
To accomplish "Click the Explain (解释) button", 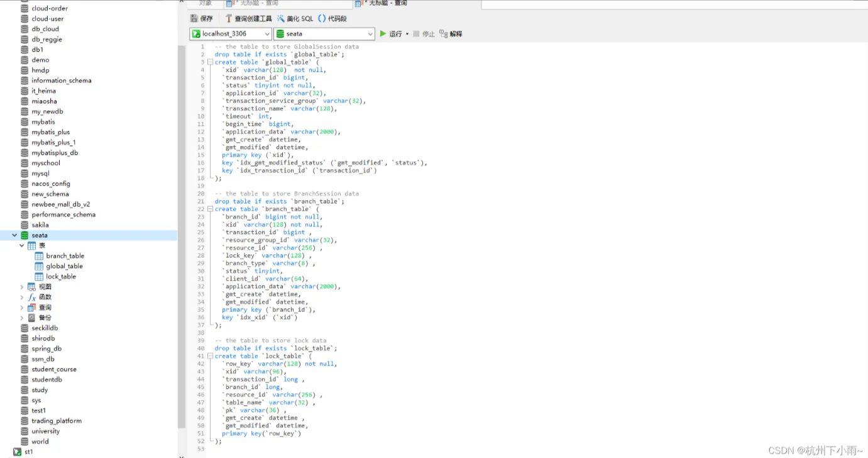I will click(x=451, y=34).
